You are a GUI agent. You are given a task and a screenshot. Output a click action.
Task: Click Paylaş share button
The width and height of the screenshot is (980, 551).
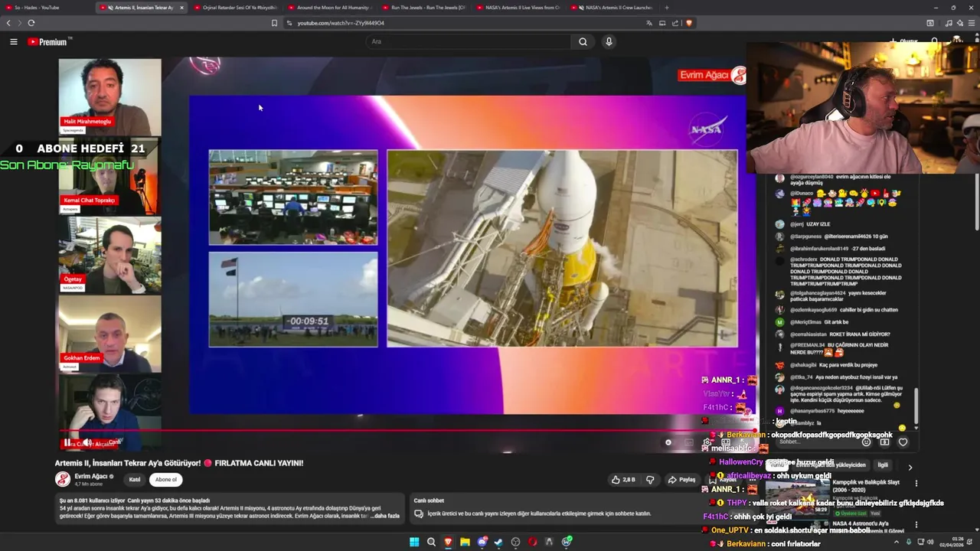point(681,480)
